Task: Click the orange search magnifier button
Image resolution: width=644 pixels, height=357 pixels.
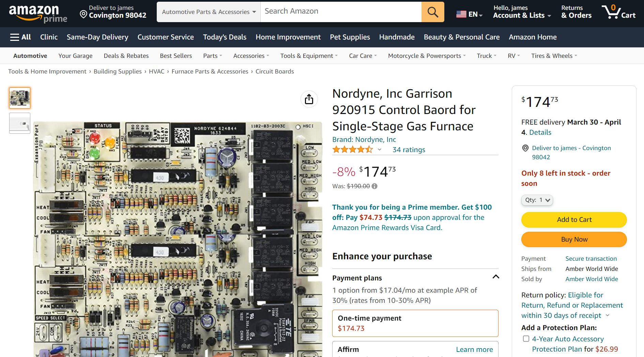Action: (432, 12)
